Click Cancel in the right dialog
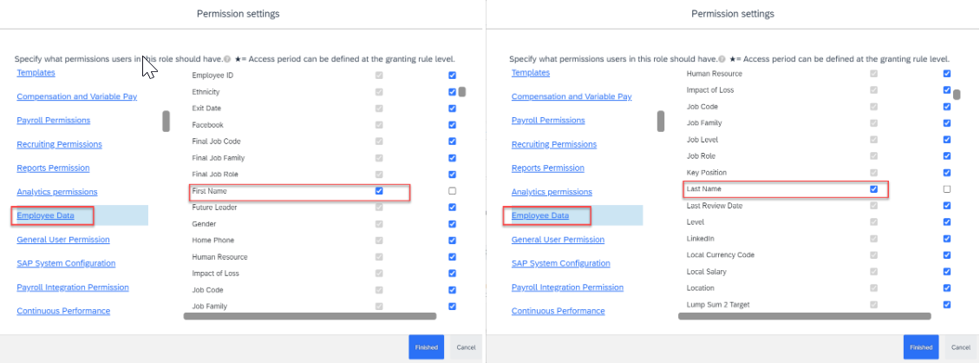Screen dimensions: 980x363 tap(961, 347)
